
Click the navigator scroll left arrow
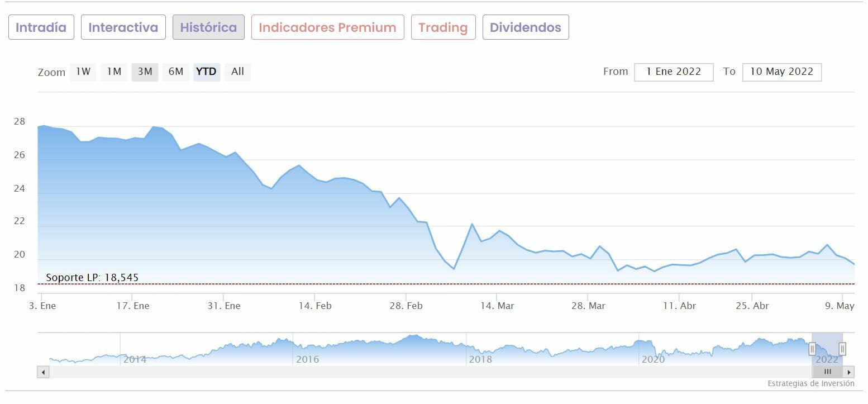[x=43, y=372]
